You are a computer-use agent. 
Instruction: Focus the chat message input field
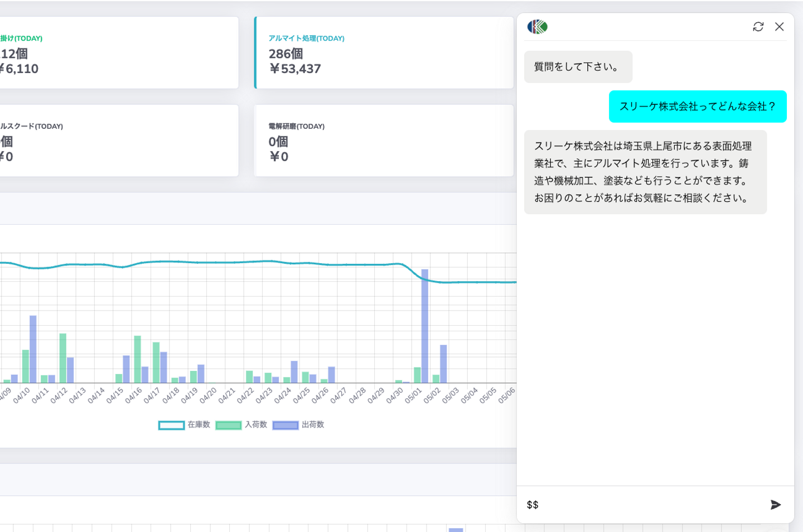click(x=641, y=505)
